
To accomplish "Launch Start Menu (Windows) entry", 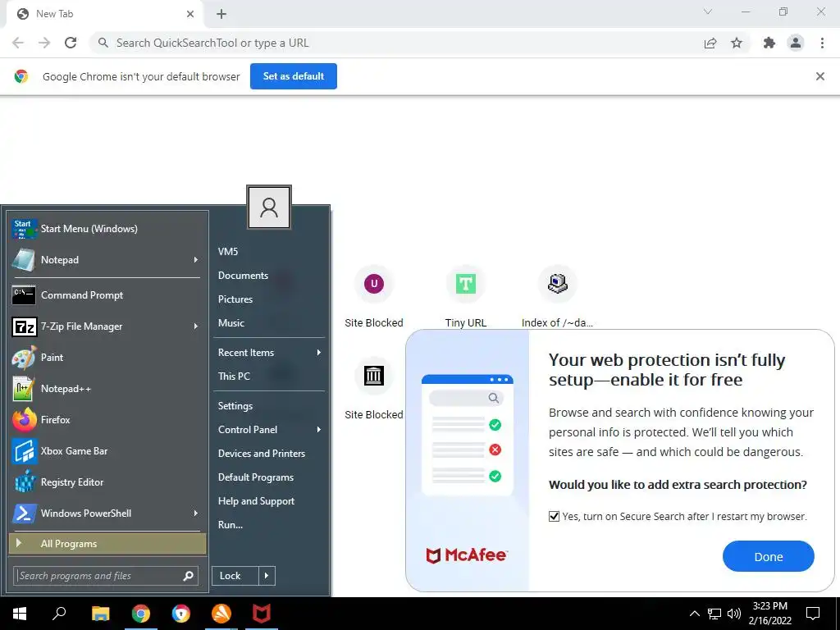I will click(106, 229).
